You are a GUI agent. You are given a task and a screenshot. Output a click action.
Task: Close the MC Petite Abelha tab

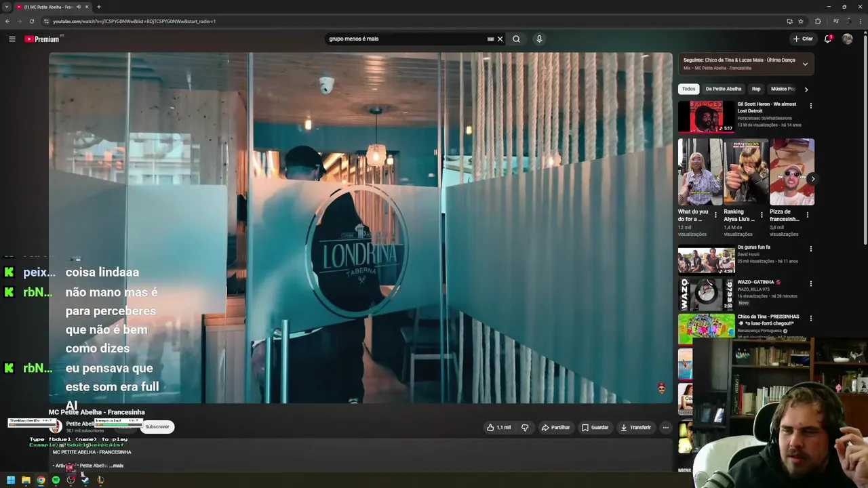(87, 7)
